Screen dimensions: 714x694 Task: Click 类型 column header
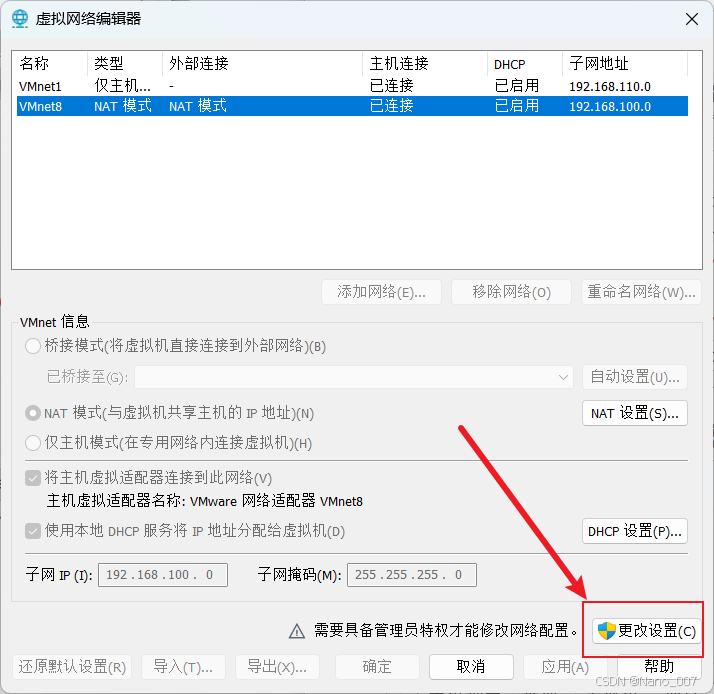(125, 64)
